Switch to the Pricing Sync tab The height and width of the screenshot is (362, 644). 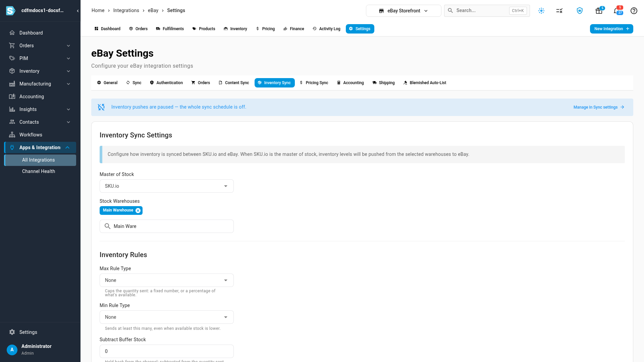[x=314, y=83]
